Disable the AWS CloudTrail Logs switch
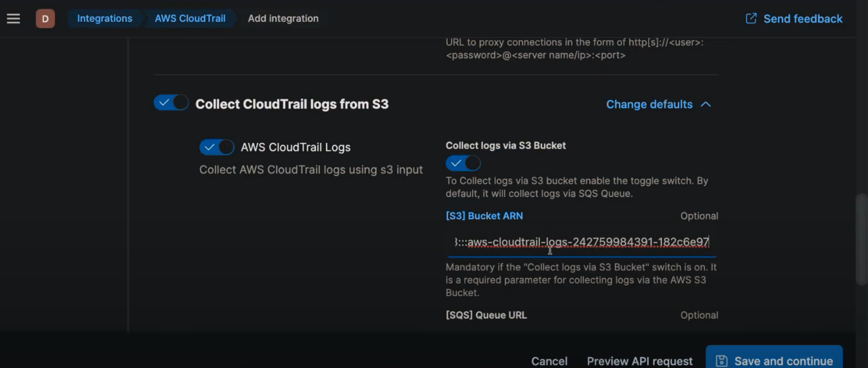 217,147
